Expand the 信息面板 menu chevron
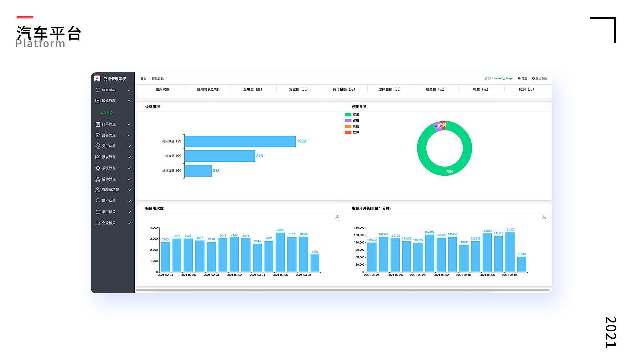This screenshot has width=633, height=364. click(x=129, y=90)
